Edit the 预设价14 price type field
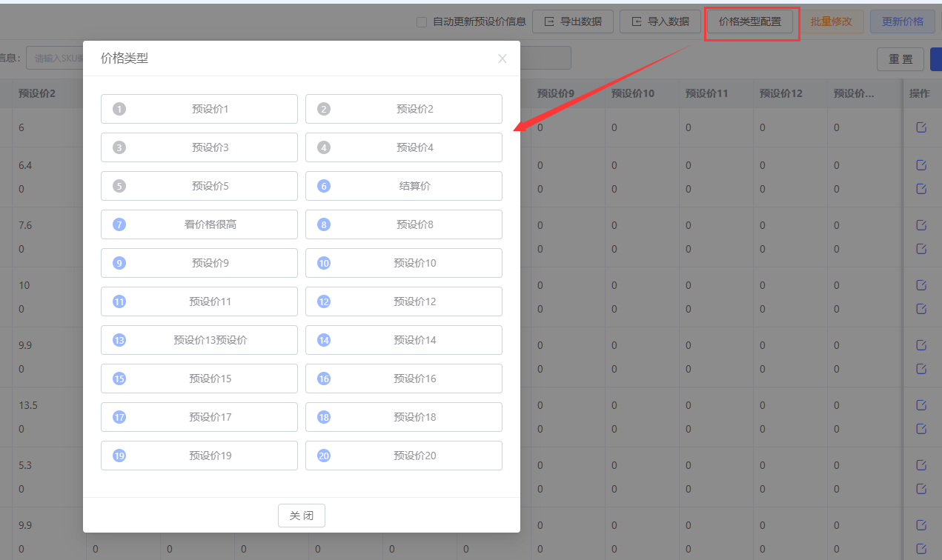The width and height of the screenshot is (942, 560). 404,340
